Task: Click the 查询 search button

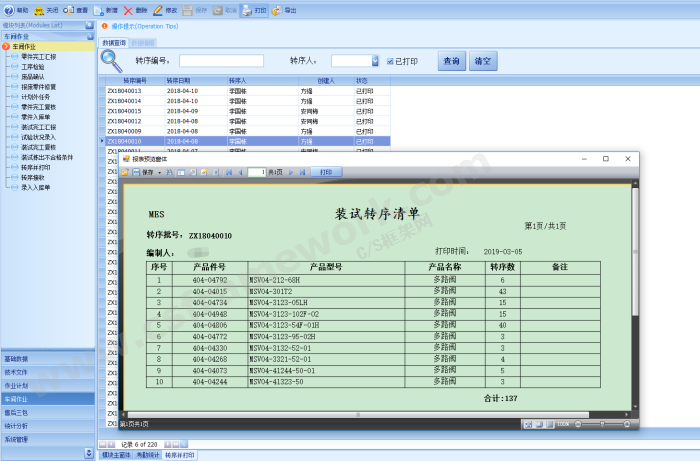Action: pos(451,61)
